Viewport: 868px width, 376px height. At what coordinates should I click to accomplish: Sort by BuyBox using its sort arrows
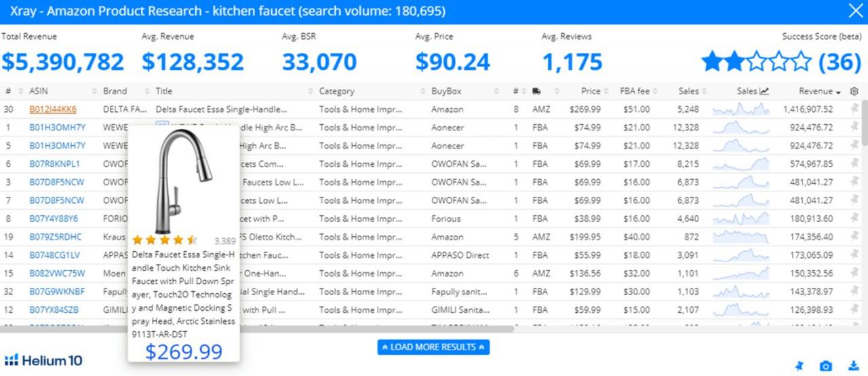pos(497,91)
